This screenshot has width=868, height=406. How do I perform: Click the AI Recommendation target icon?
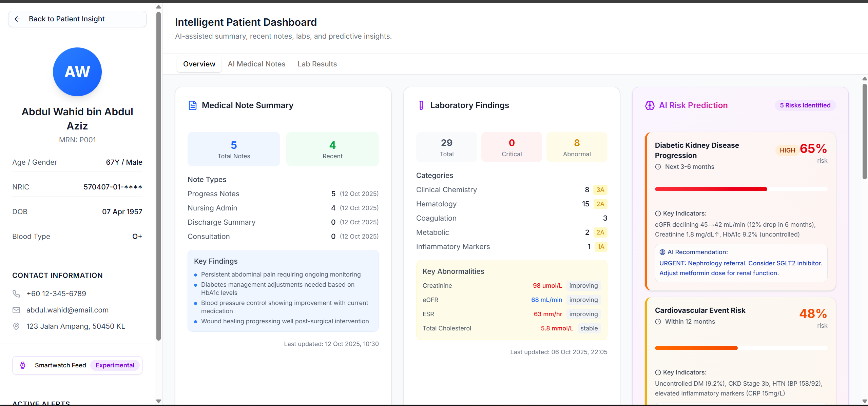coord(662,252)
